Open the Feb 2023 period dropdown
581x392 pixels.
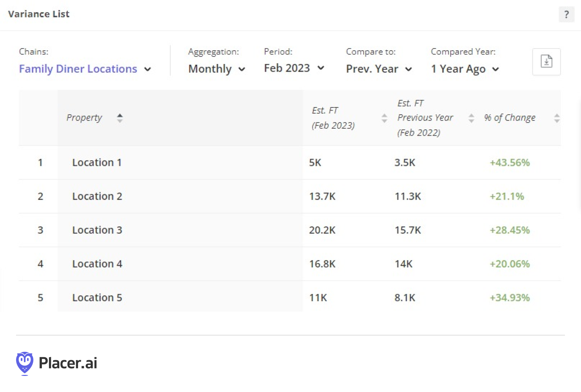tap(294, 68)
